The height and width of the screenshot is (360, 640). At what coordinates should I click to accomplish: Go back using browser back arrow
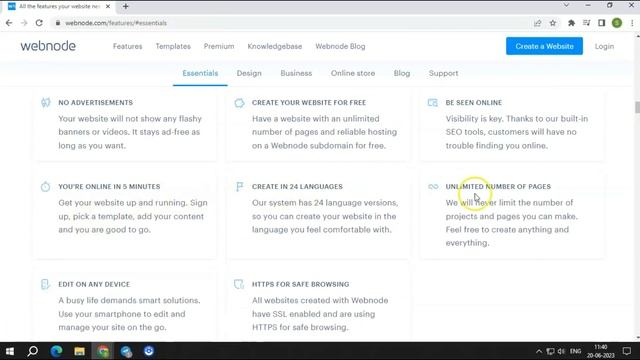[9, 23]
